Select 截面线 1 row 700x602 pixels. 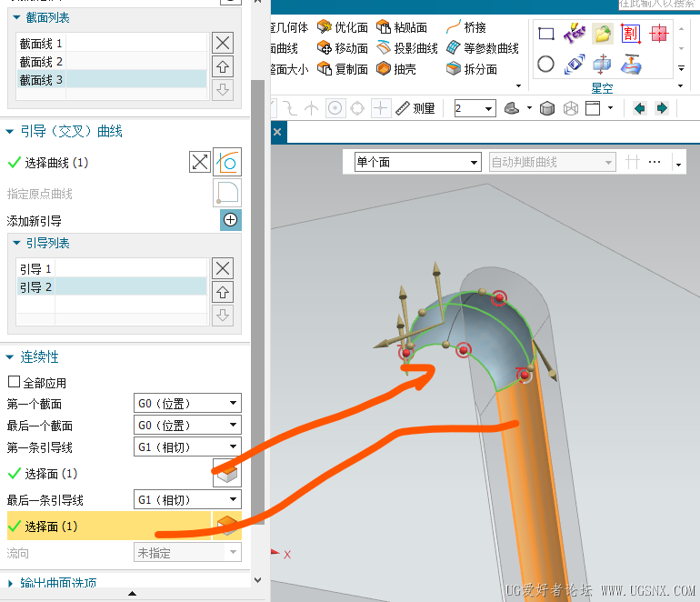tap(112, 44)
